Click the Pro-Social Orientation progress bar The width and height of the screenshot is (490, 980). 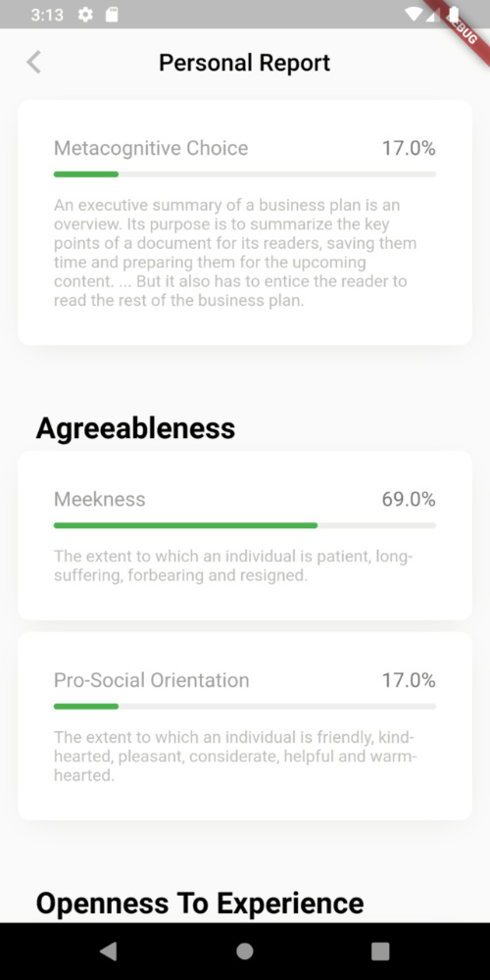click(x=244, y=707)
